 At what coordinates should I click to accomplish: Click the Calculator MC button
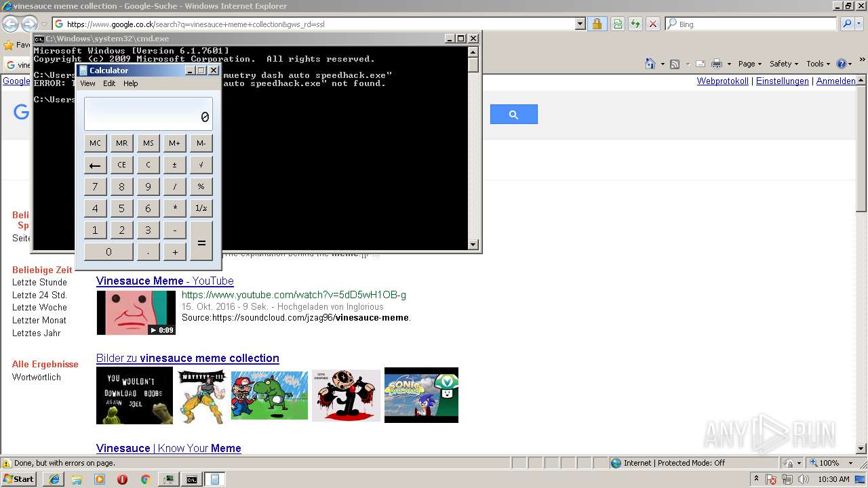[95, 143]
